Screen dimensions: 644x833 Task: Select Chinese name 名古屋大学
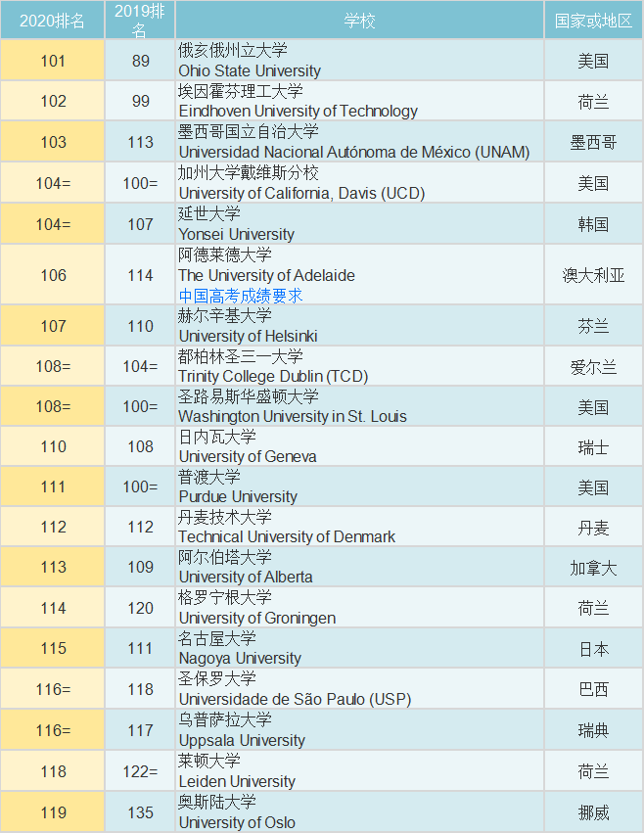click(217, 637)
